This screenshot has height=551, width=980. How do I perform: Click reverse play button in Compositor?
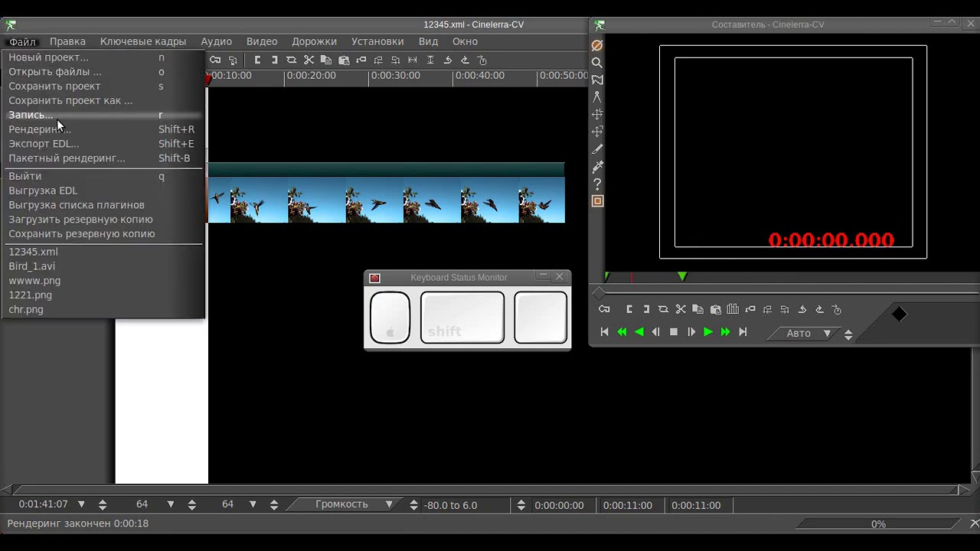pyautogui.click(x=639, y=332)
